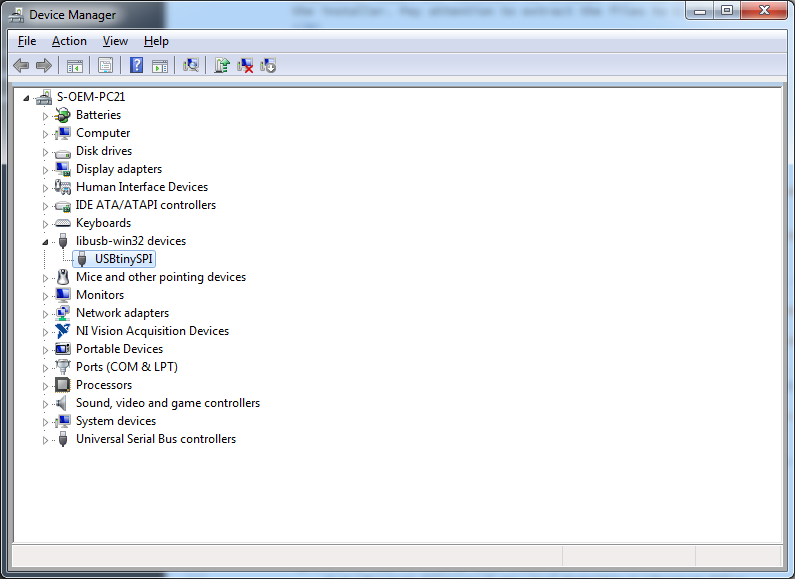Expand the Monitors node arrow
795x579 pixels.
pos(45,296)
